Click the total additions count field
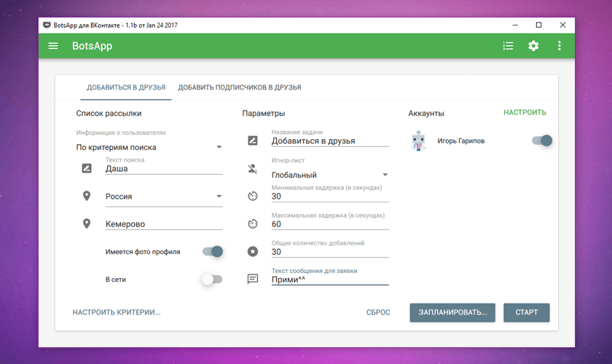The image size is (612, 364). pos(330,252)
